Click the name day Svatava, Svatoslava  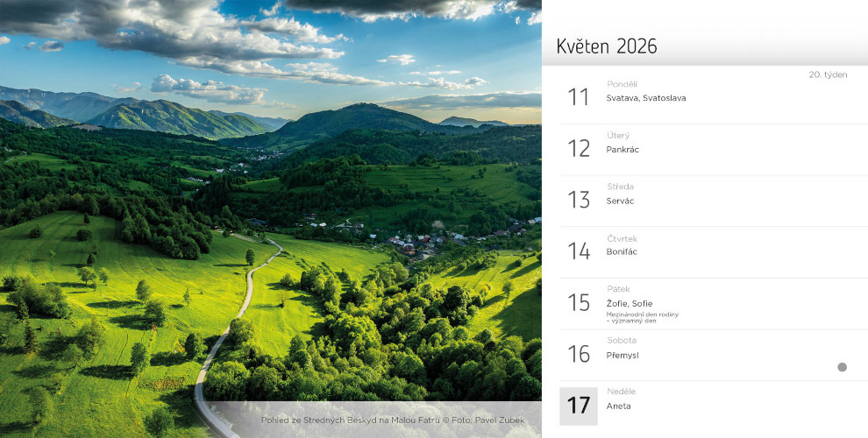coord(646,98)
